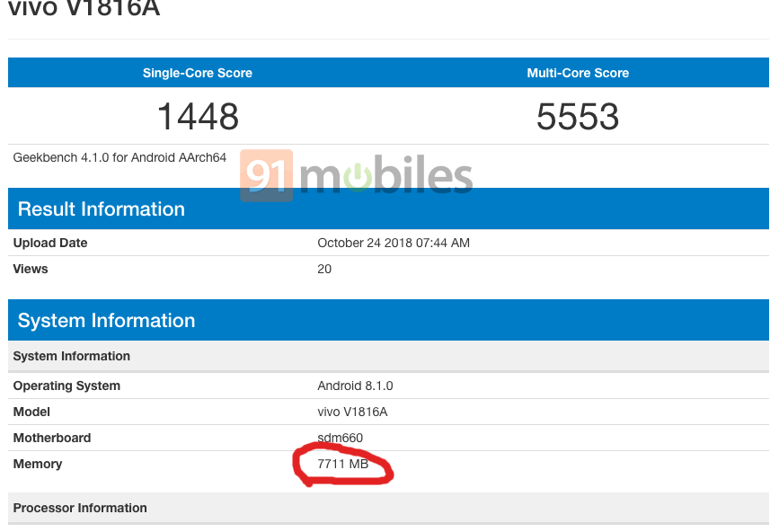
Task: Click the Operating System row label
Action: [x=66, y=386]
